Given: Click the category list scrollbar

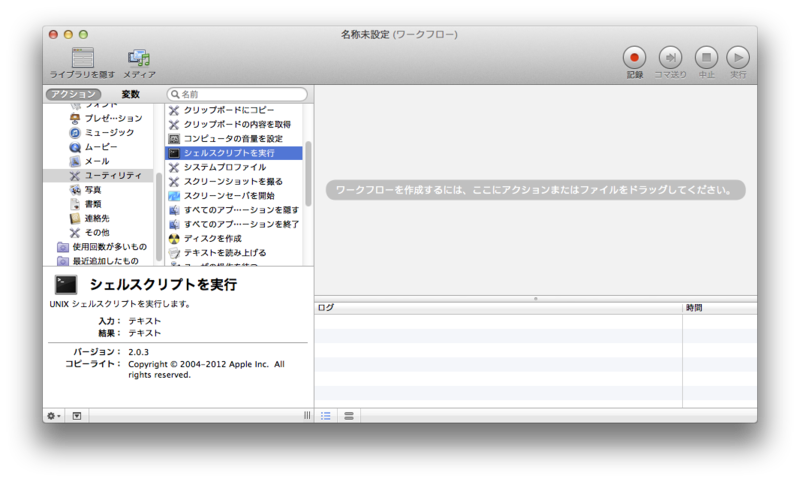Looking at the screenshot, I should pyautogui.click(x=159, y=216).
